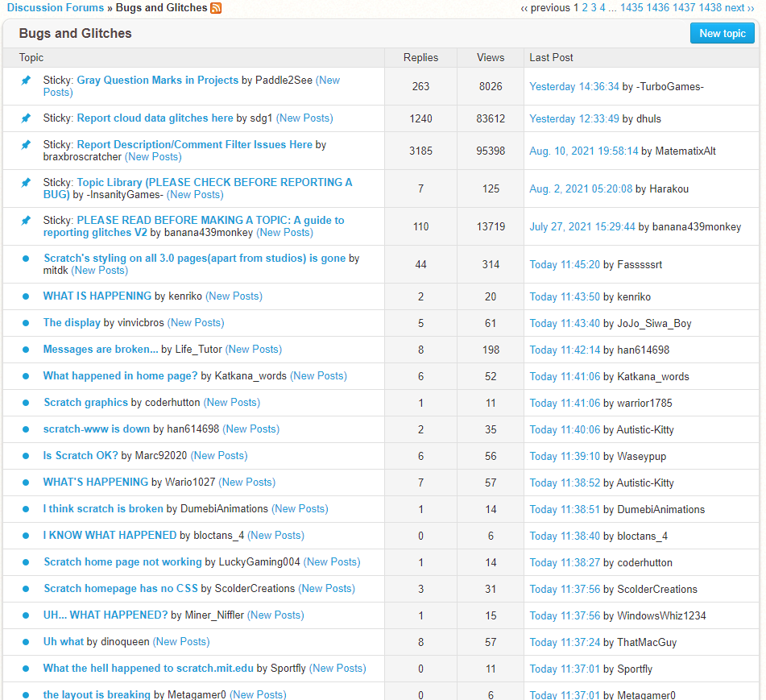Jump to page 1437
This screenshot has width=766, height=700.
click(x=684, y=8)
